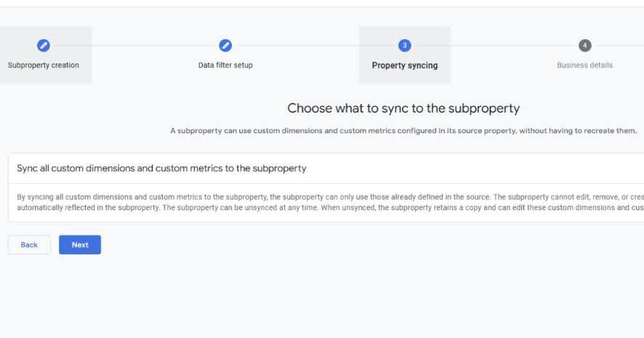Viewport: 644px width, 338px height.
Task: Select the Subproperty creation step label
Action: 44,65
